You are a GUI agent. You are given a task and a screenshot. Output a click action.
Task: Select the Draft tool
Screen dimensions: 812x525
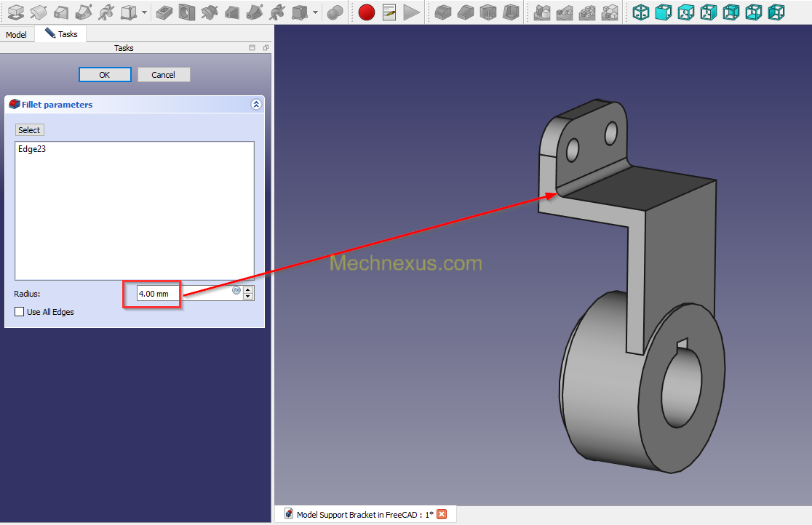point(488,12)
